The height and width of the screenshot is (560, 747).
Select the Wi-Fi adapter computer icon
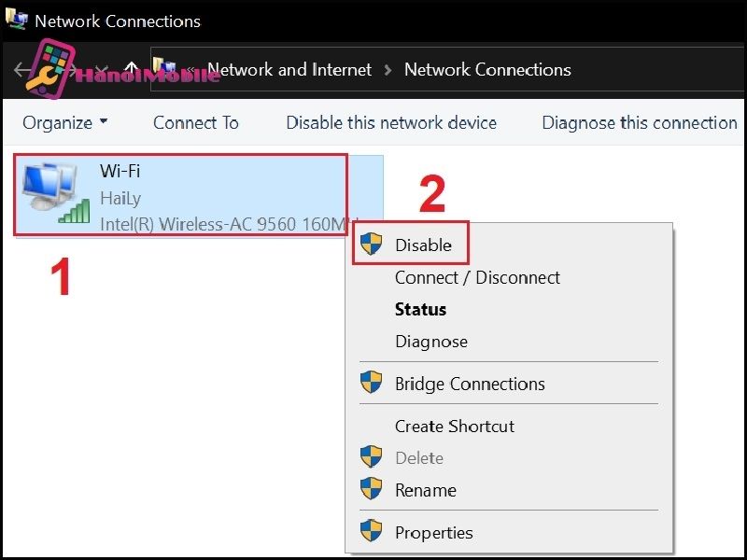pos(56,194)
